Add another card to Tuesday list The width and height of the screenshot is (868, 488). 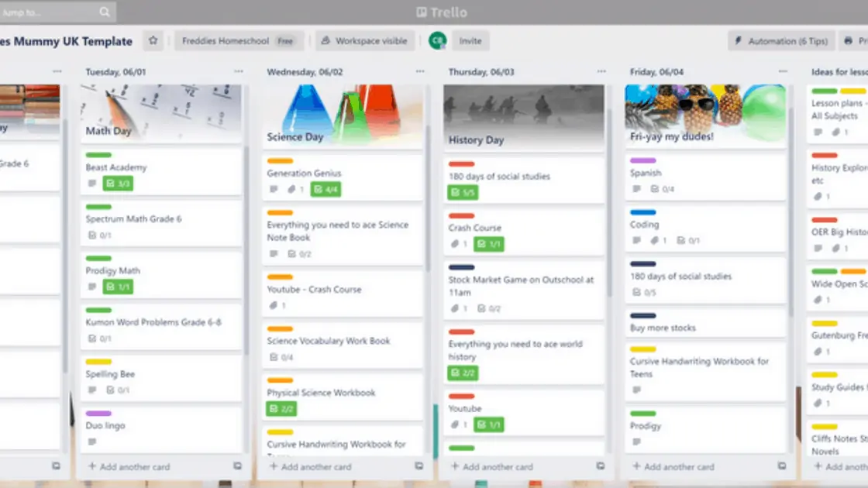(129, 466)
